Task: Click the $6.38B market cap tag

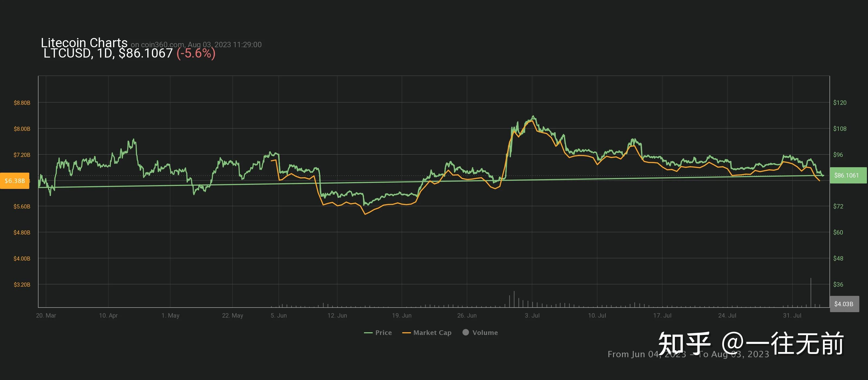Action: 14,181
